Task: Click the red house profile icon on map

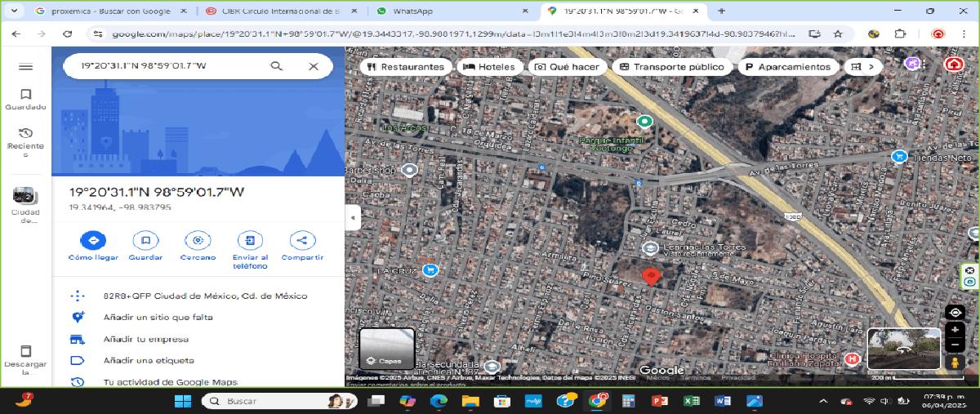Action: [x=953, y=65]
